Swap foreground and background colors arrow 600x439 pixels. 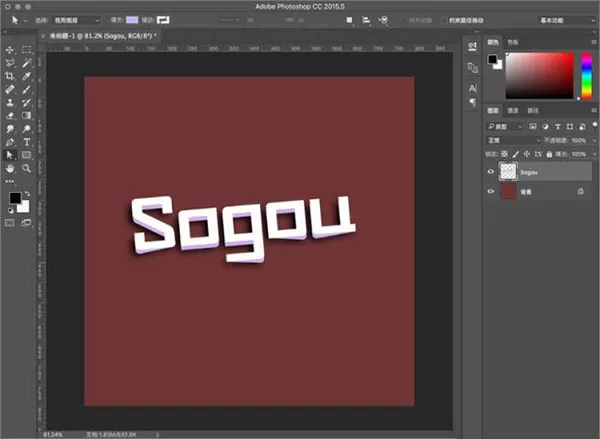(27, 194)
